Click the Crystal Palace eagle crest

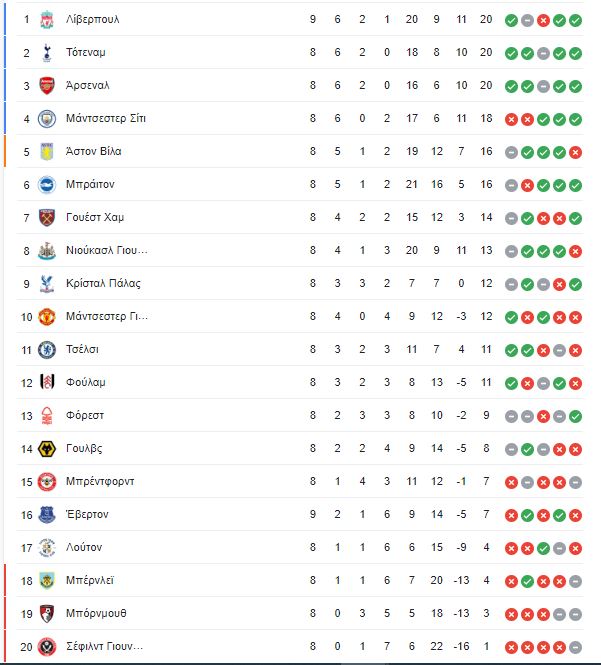(x=47, y=284)
